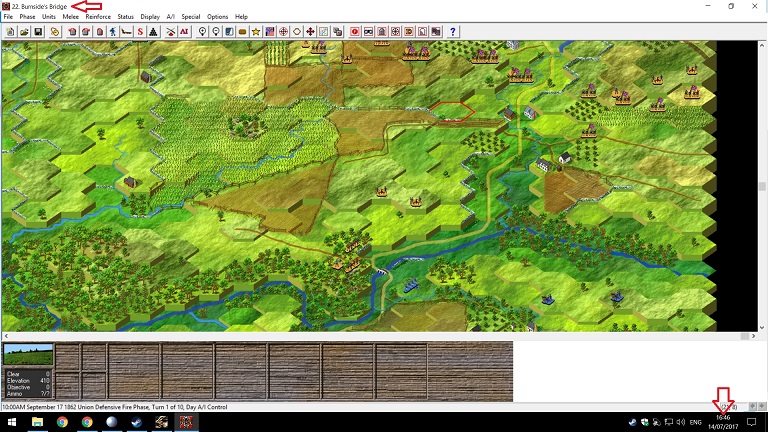
Task: Click the zoom out magnifier icon
Action: pos(216,32)
